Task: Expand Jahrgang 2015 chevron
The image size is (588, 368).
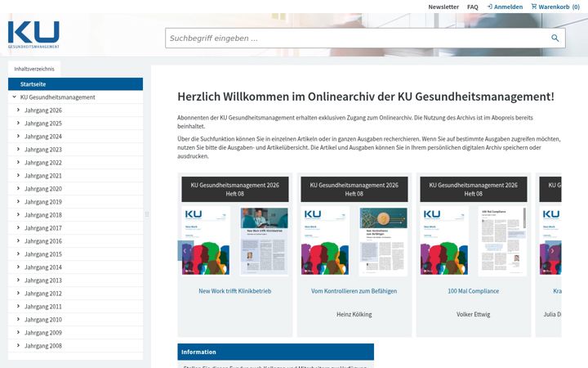Action: pyautogui.click(x=18, y=254)
